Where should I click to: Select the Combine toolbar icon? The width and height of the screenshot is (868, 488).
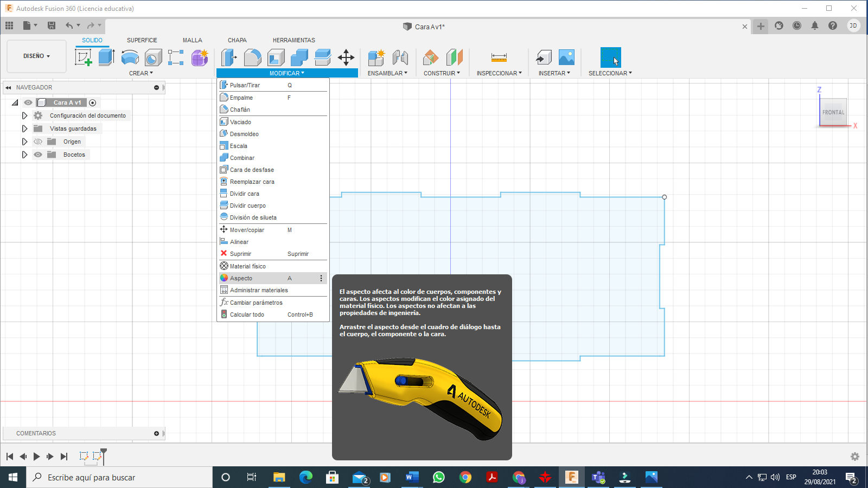point(299,57)
